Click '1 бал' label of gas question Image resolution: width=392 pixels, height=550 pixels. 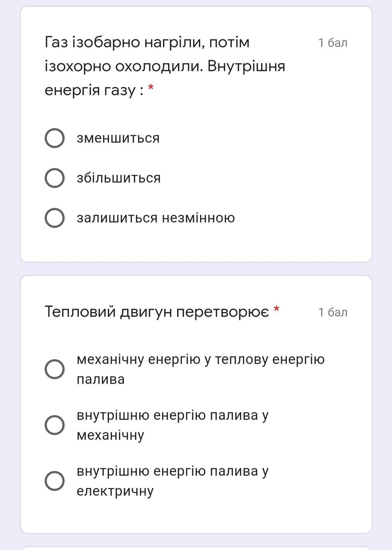[333, 43]
